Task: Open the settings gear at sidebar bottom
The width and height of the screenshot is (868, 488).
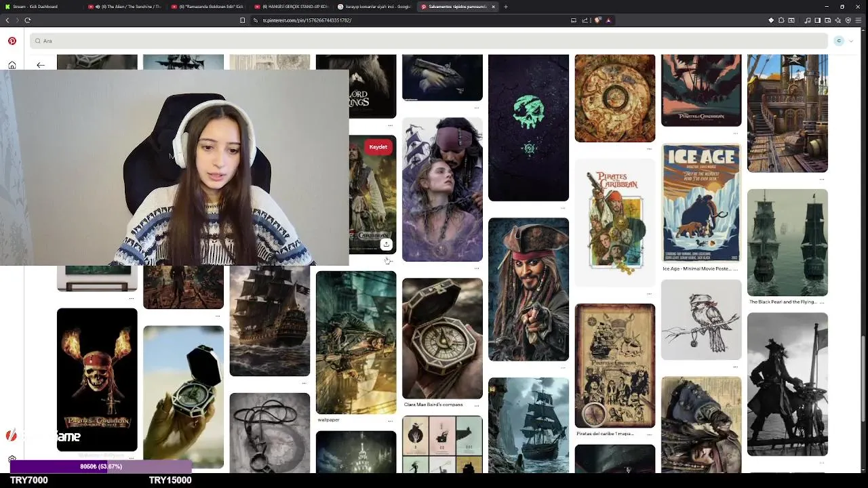Action: point(12,459)
